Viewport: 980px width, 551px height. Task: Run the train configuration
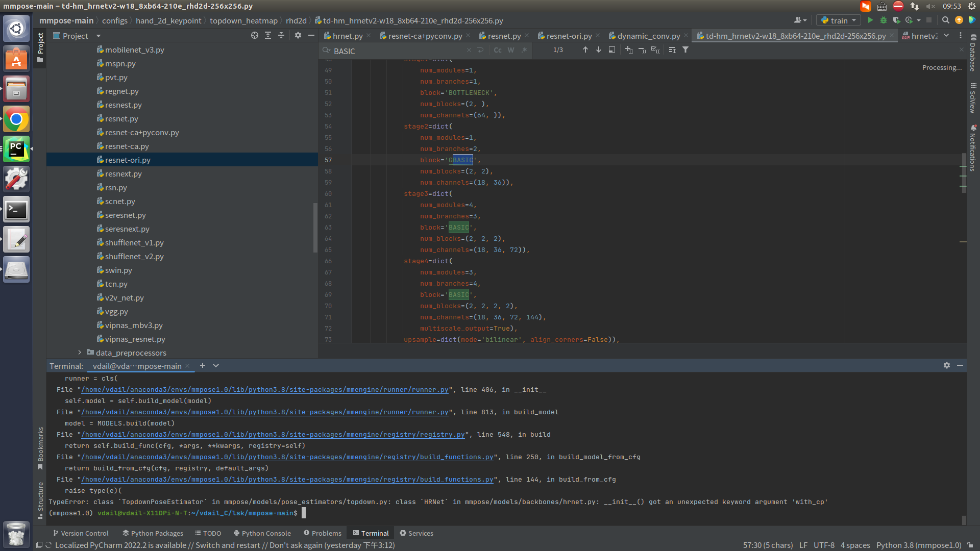pos(871,20)
